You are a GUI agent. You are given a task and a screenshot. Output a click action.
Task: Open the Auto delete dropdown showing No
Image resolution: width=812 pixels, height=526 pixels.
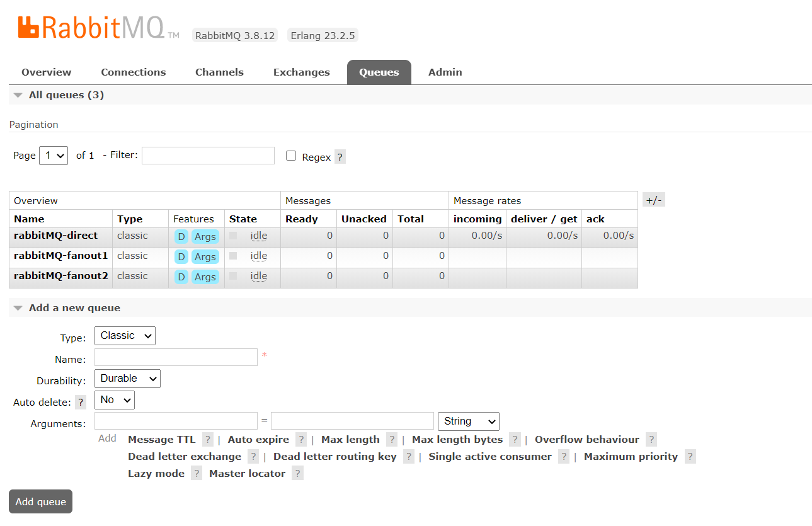pyautogui.click(x=115, y=400)
